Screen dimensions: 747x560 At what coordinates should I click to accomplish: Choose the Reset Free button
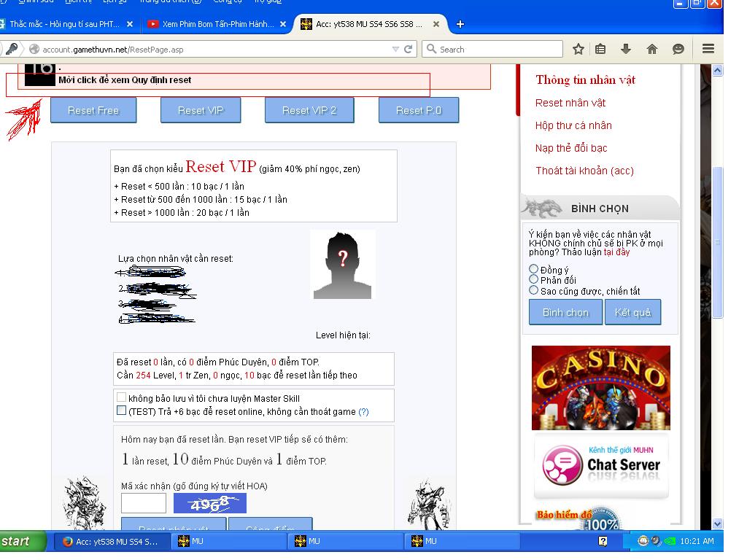click(93, 110)
